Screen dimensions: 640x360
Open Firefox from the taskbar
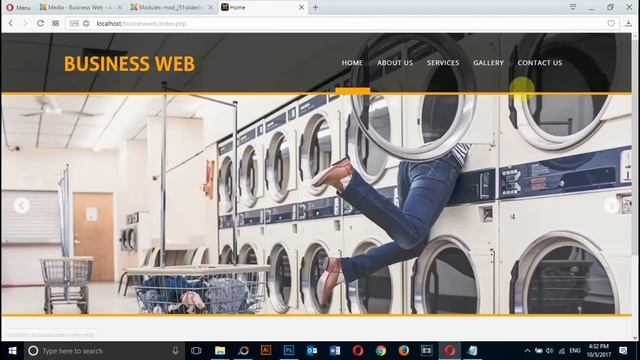[404, 351]
